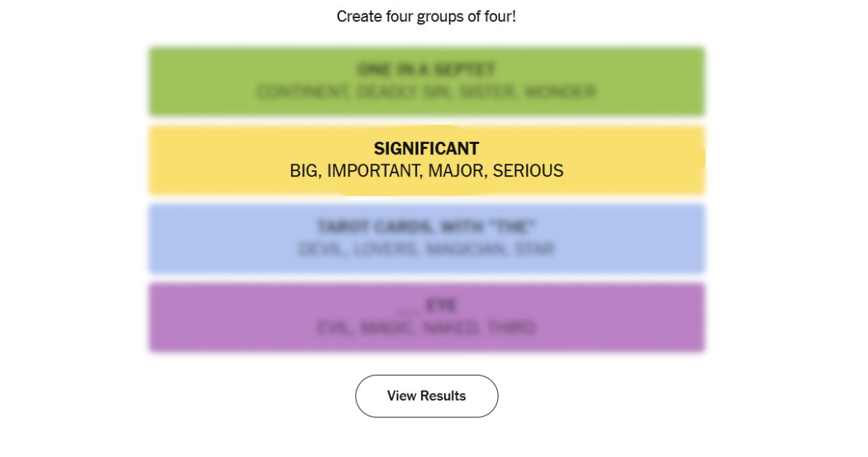Image resolution: width=868 pixels, height=457 pixels.
Task: Click the blurred word CONTINENT in green group
Action: (x=301, y=92)
